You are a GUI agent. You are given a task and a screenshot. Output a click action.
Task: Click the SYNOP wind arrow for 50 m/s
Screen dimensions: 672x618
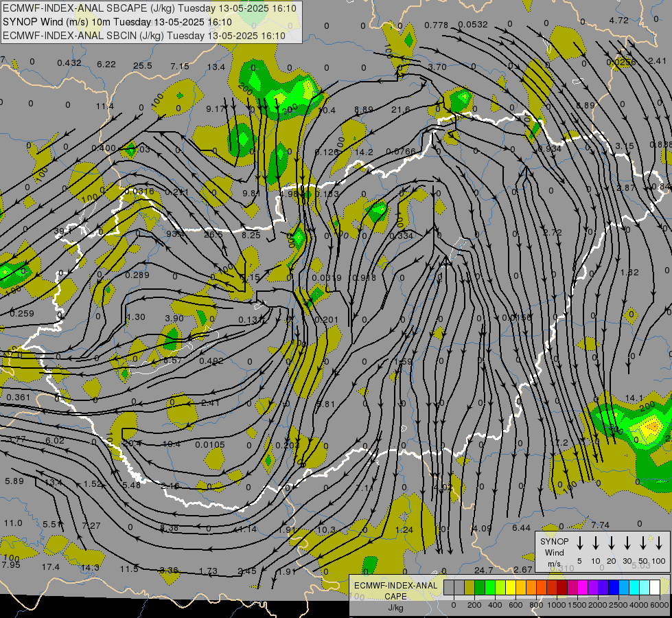[x=643, y=542]
